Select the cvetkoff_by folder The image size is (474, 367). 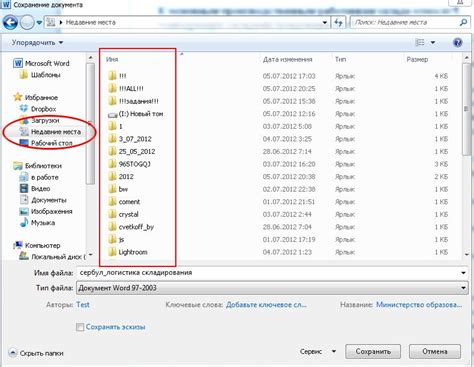coord(131,227)
